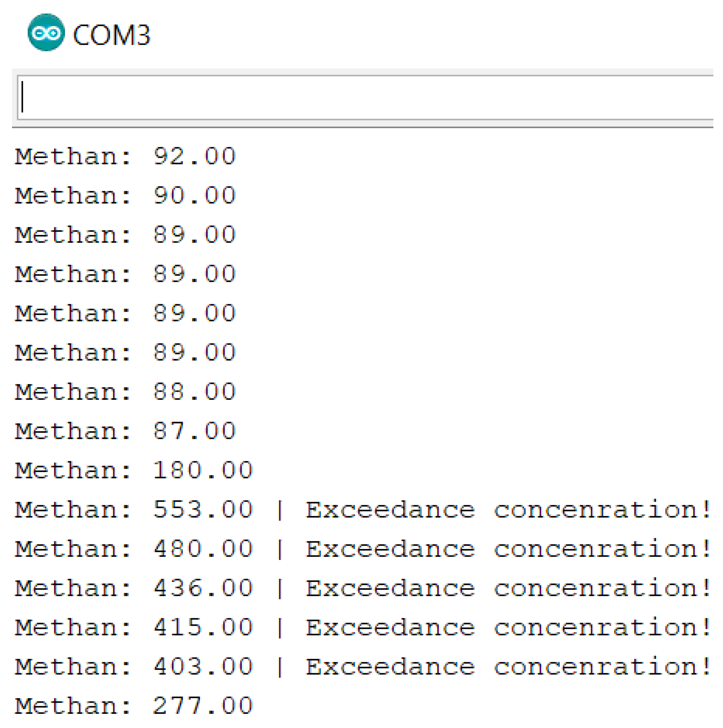The width and height of the screenshot is (723, 728).
Task: Click the COM3 window title text
Action: tap(112, 35)
